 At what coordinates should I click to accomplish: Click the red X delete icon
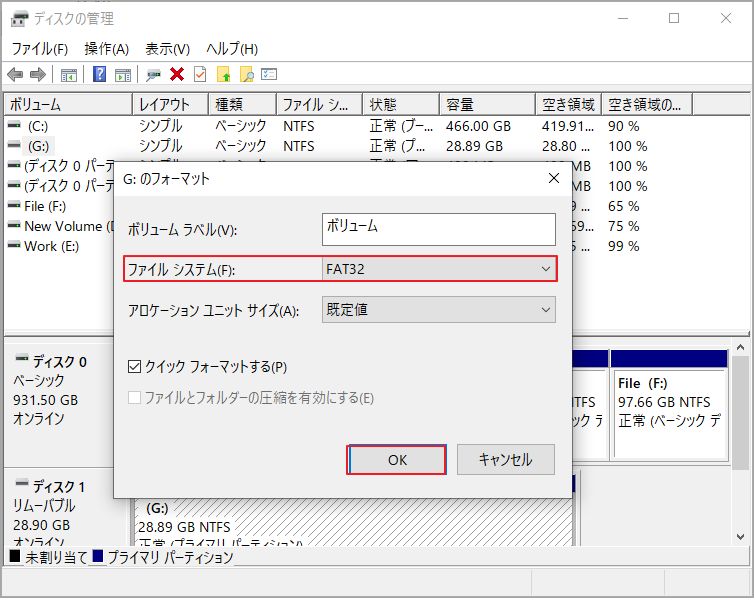click(177, 74)
